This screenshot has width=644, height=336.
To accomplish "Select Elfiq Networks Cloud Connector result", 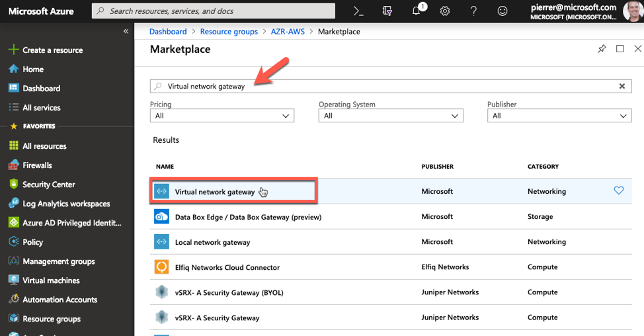I will (x=391, y=267).
